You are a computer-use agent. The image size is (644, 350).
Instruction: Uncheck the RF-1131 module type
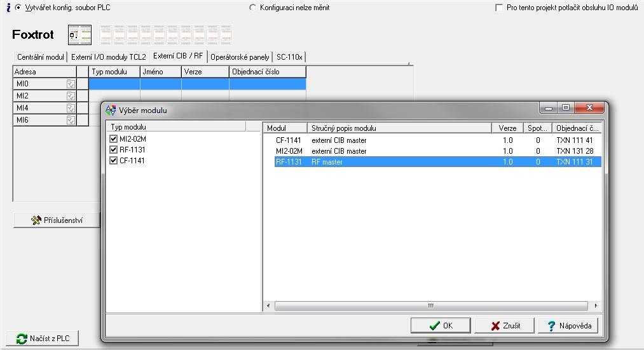click(113, 149)
